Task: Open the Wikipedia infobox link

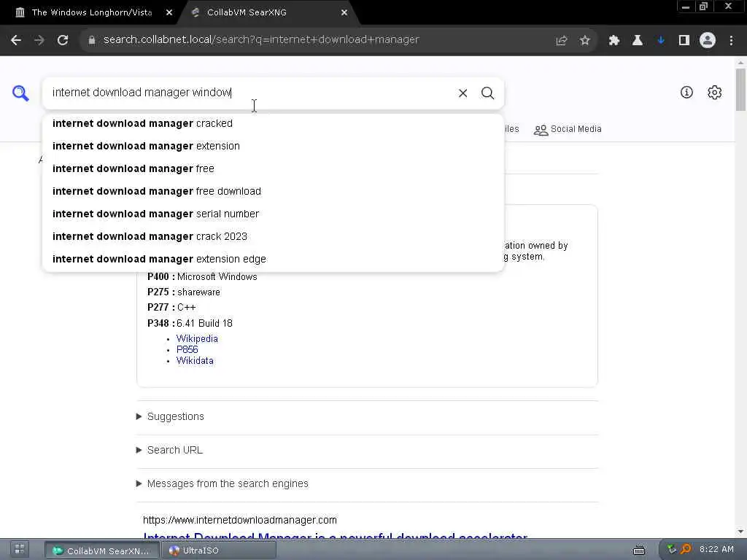Action: click(197, 338)
